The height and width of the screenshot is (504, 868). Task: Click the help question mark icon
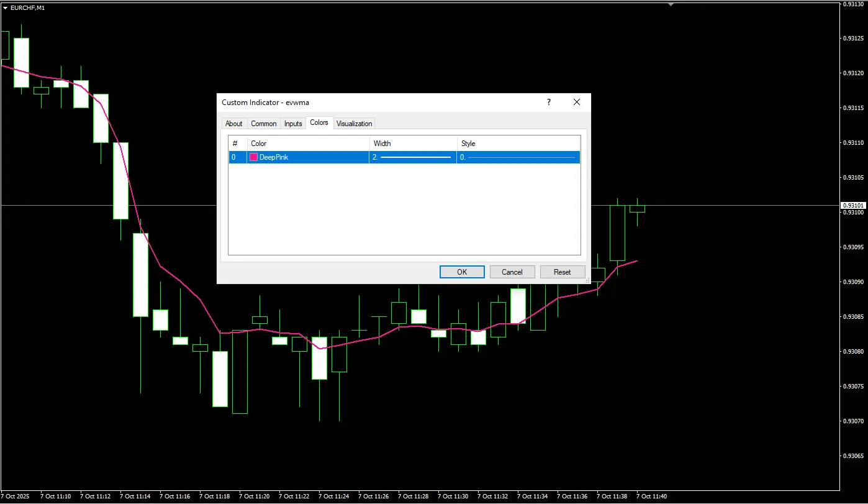coord(548,102)
